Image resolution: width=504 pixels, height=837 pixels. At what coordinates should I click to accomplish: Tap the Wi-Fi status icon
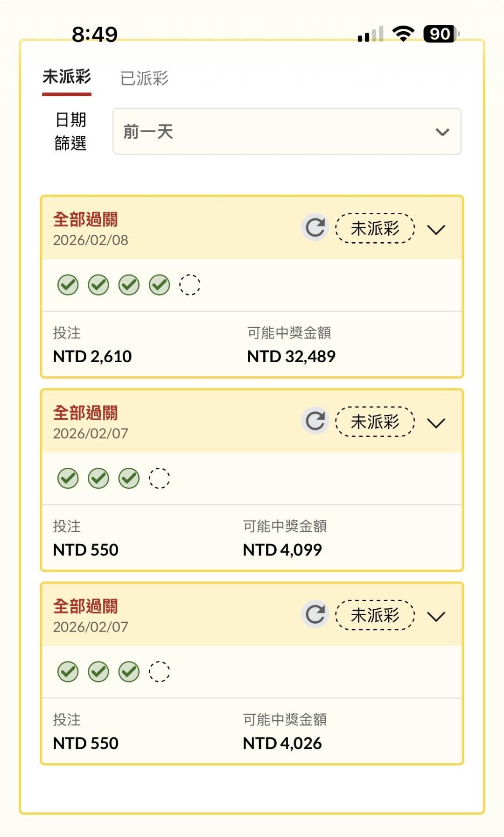click(x=403, y=34)
